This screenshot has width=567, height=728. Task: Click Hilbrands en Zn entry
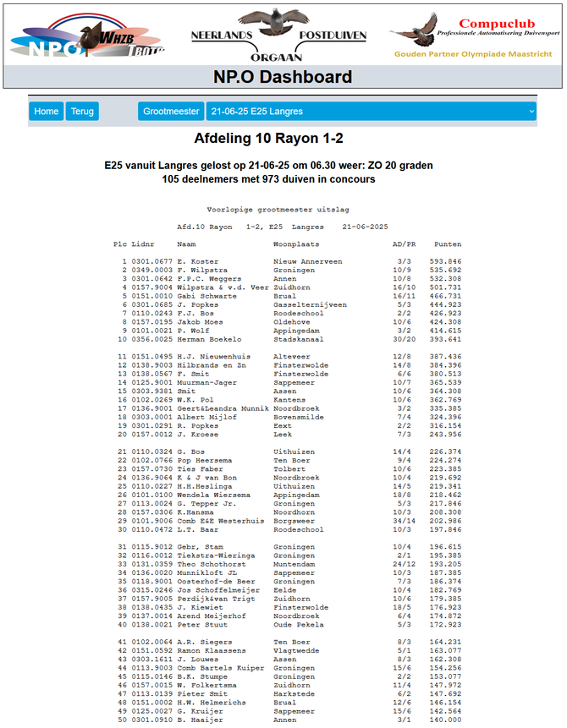coord(212,365)
